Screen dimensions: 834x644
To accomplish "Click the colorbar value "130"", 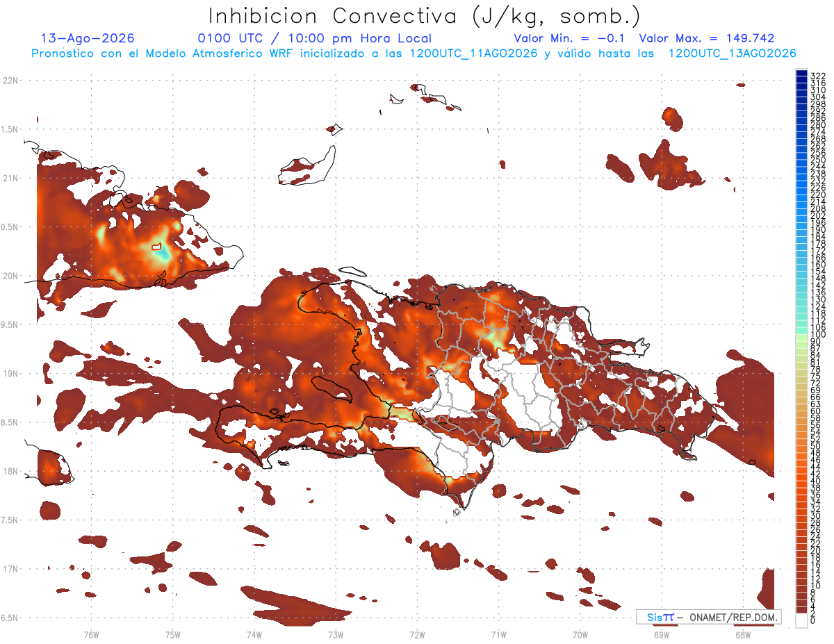I will pyautogui.click(x=817, y=299).
